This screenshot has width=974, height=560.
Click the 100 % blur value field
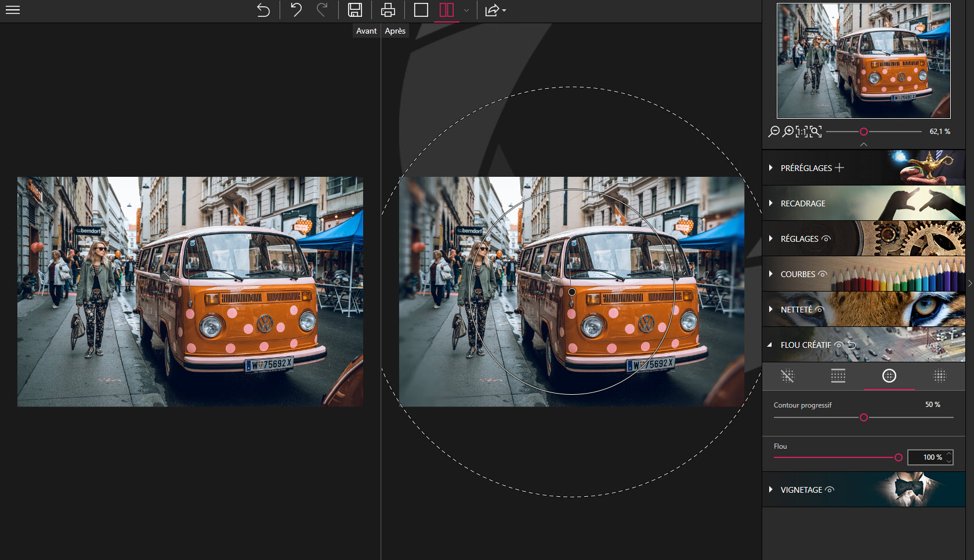coord(930,457)
